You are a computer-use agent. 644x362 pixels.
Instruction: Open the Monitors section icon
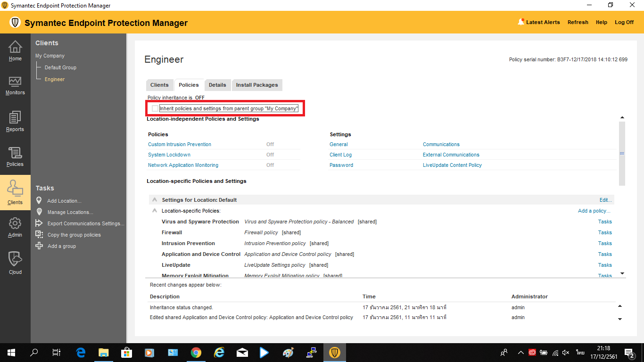click(15, 82)
